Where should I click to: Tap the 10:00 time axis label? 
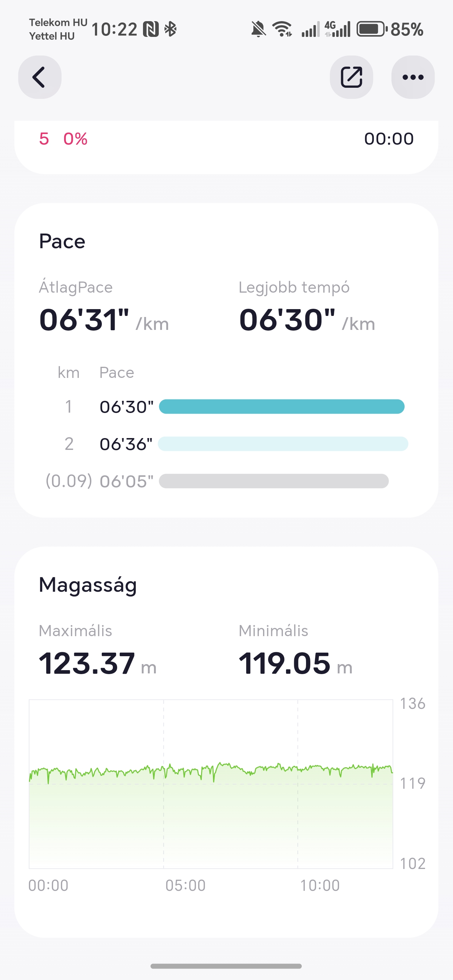[x=320, y=886]
